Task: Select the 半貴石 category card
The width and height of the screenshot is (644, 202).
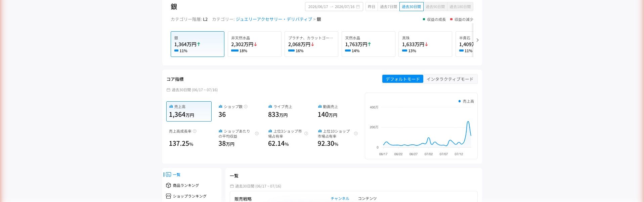Action: (x=465, y=44)
